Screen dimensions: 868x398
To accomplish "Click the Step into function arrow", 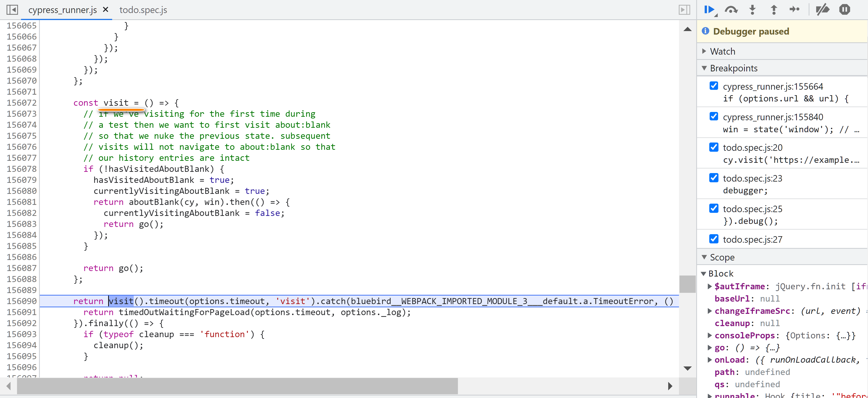I will (x=752, y=10).
